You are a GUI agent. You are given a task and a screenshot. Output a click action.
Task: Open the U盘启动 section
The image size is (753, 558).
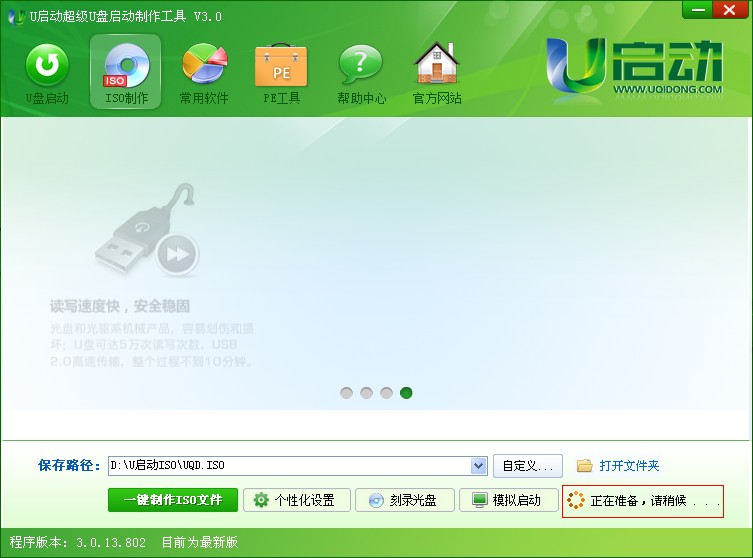[47, 74]
